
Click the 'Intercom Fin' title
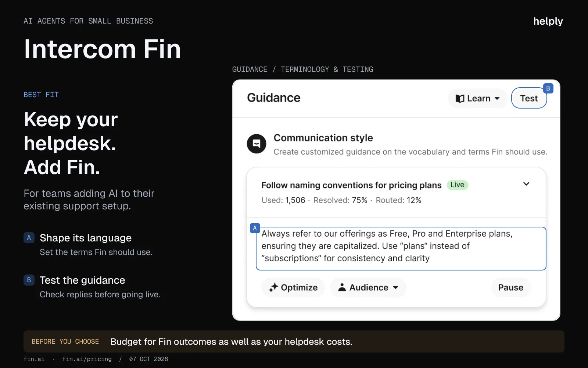[x=103, y=49]
